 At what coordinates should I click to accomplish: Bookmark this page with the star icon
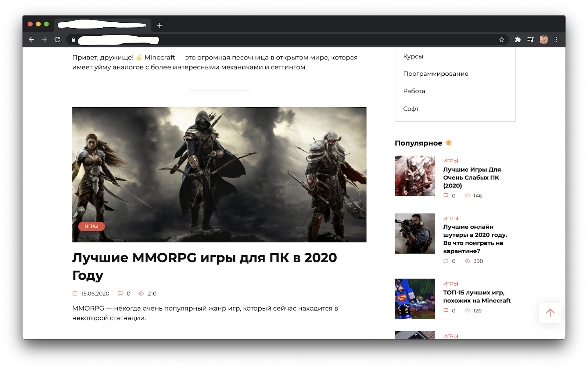click(502, 40)
